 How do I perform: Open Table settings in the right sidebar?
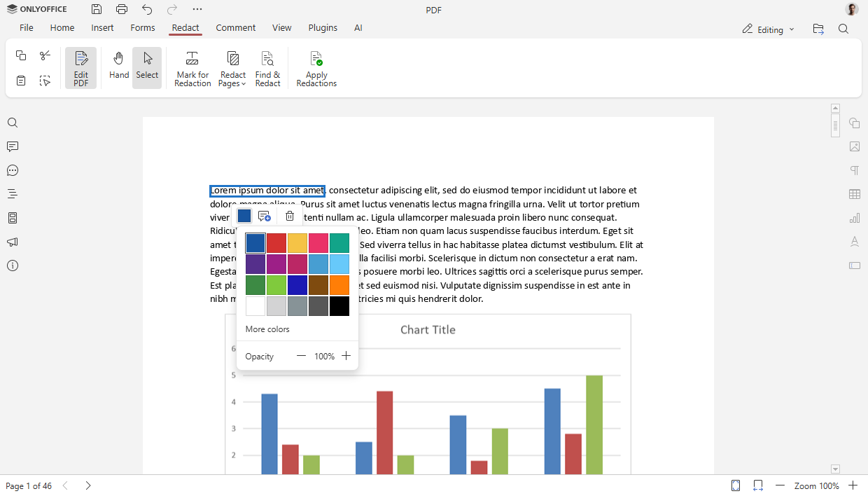(x=855, y=193)
